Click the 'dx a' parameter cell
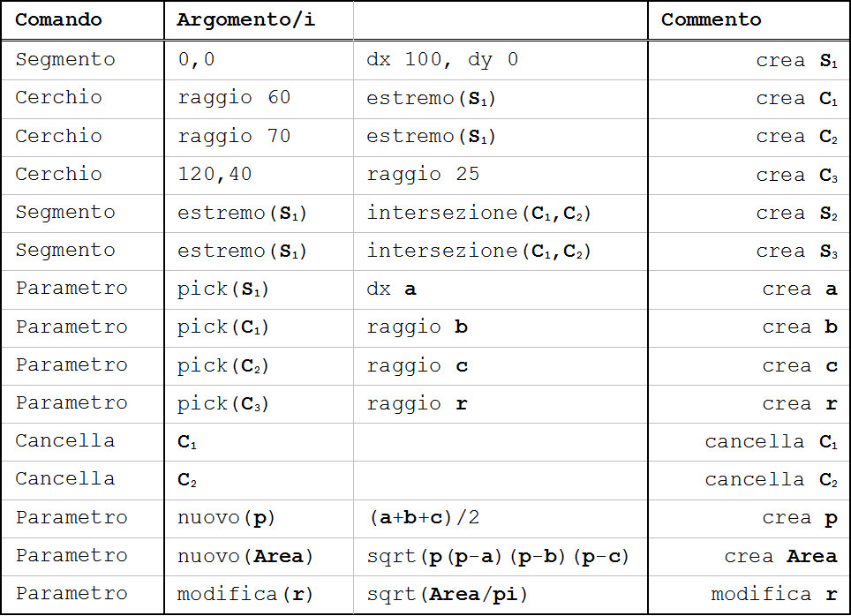Screen dimensions: 851x616 [391, 289]
